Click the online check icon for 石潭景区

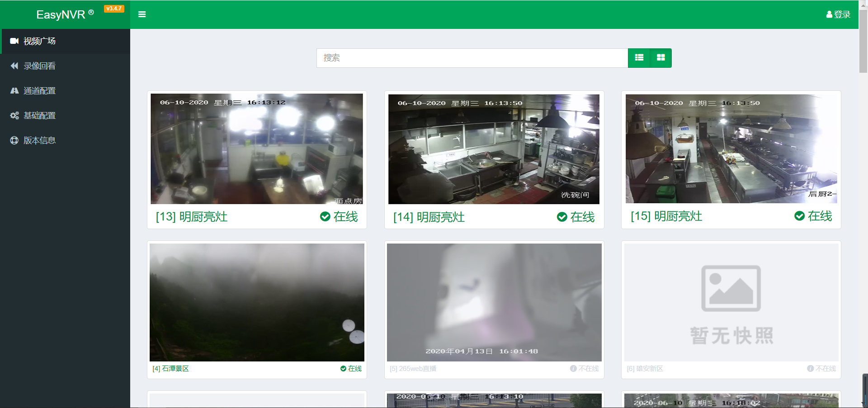[x=343, y=369]
